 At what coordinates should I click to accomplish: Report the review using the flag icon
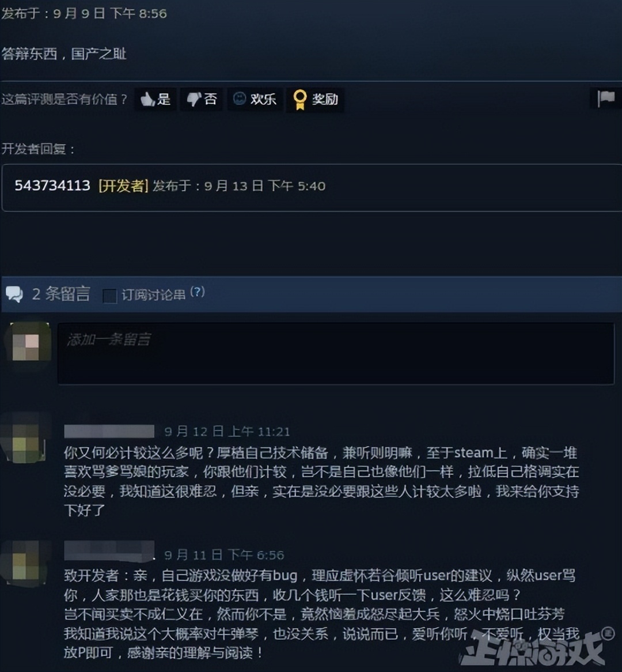[x=606, y=98]
